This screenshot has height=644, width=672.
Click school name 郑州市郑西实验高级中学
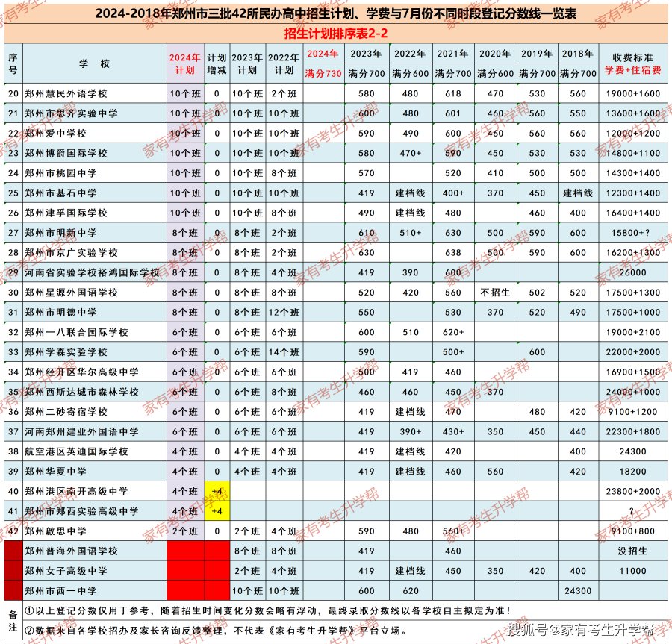81,511
